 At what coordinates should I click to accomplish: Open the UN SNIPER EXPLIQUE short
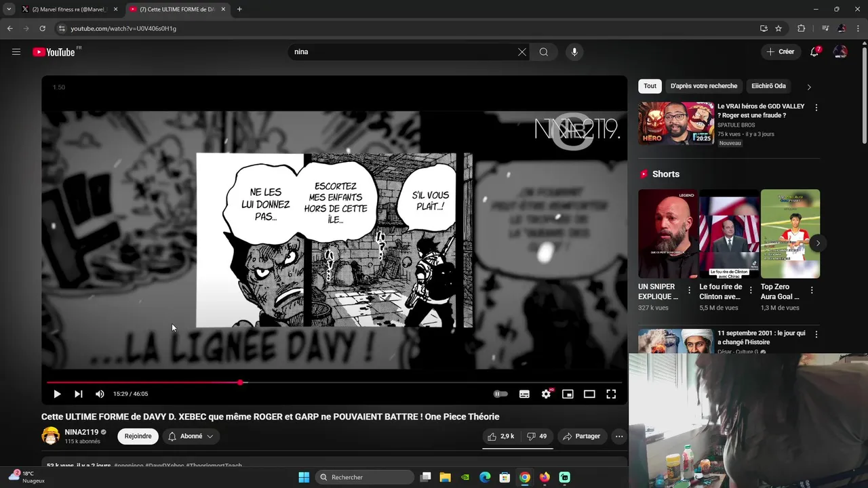tap(668, 234)
